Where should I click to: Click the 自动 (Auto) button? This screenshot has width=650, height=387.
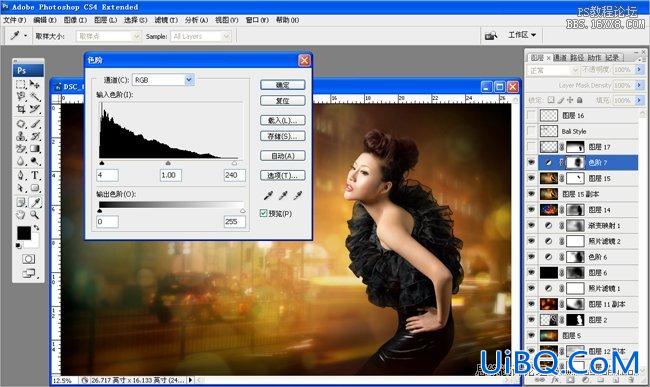(283, 156)
